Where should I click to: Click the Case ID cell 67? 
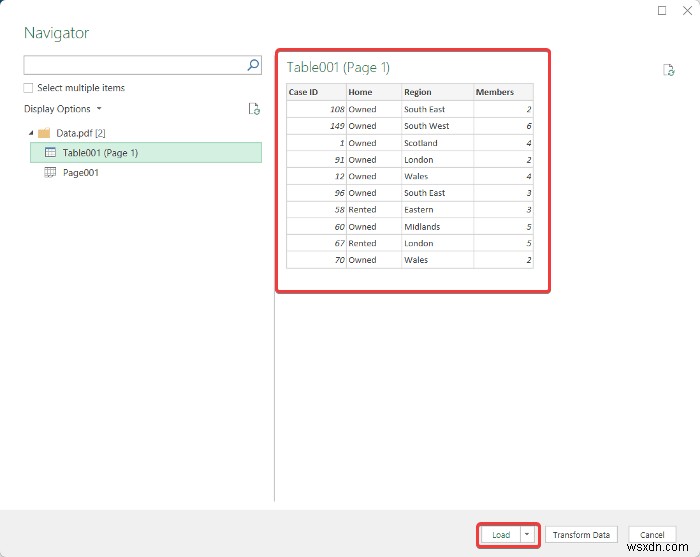coord(317,243)
